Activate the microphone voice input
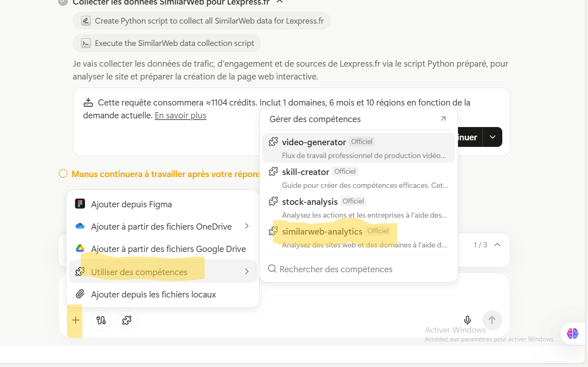This screenshot has height=367, width=588. tap(467, 320)
